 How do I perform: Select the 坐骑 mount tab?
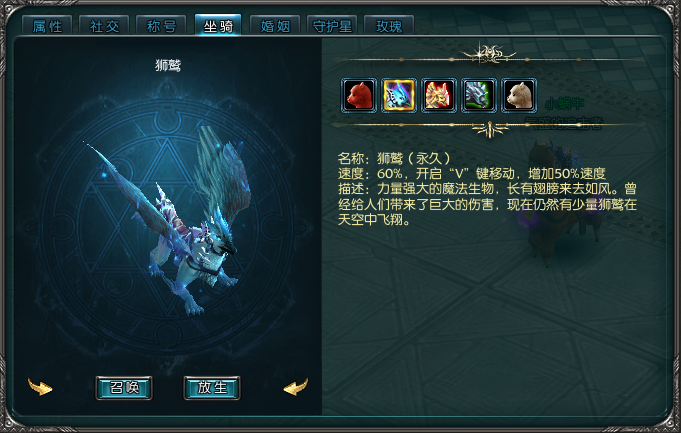tap(218, 26)
